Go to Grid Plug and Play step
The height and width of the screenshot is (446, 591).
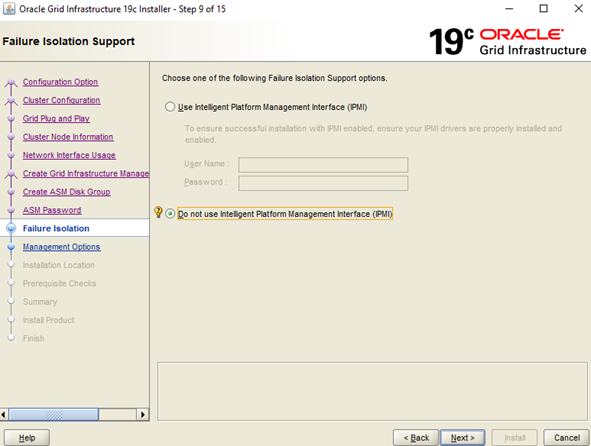56,118
